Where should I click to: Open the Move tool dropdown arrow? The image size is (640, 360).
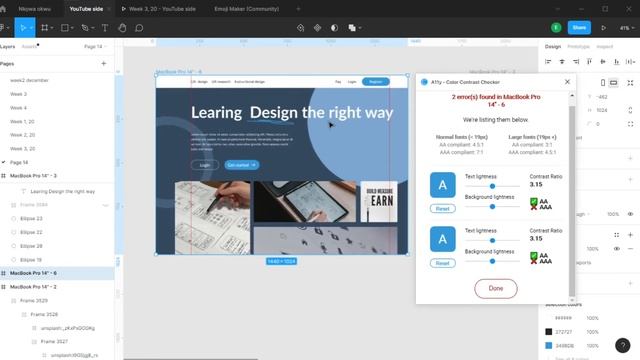31,28
